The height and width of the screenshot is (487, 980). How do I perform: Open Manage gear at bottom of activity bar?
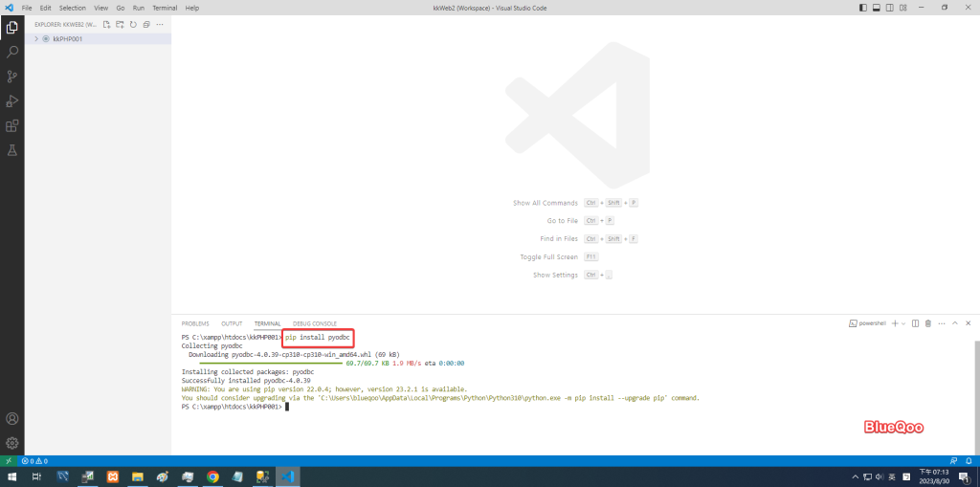click(x=12, y=443)
